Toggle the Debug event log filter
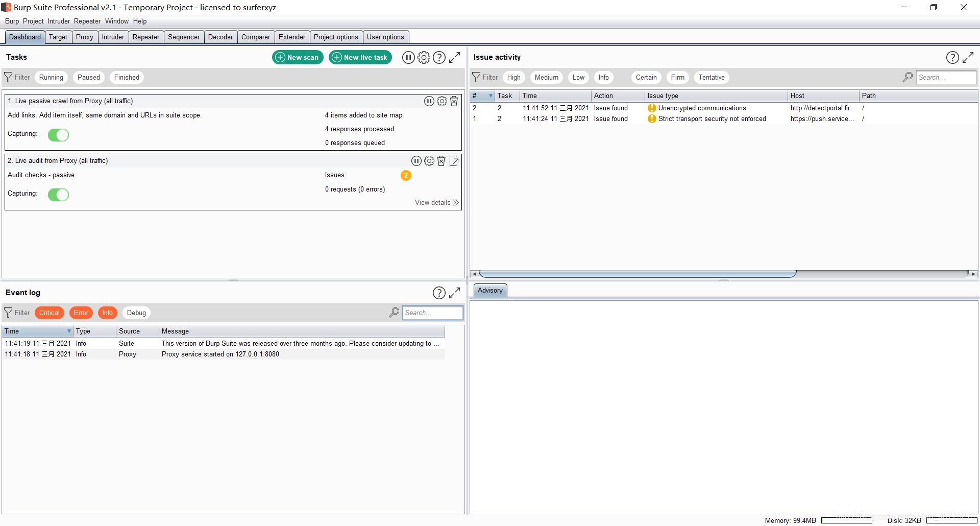 [136, 313]
